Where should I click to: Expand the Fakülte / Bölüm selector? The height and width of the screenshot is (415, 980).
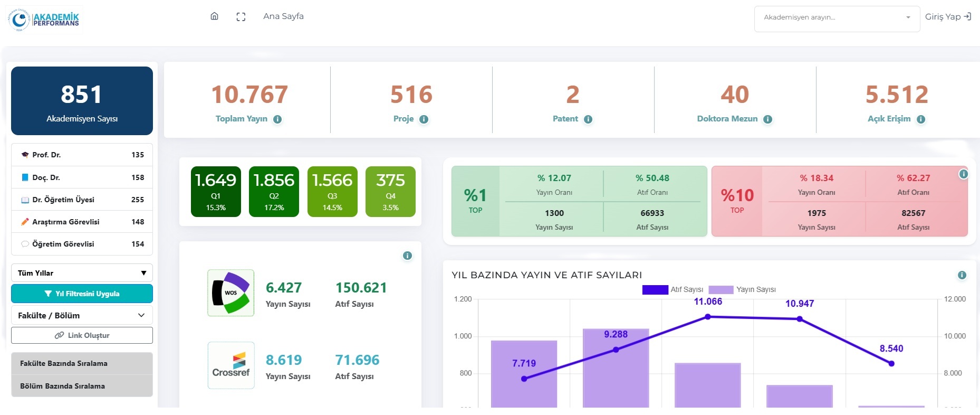[82, 315]
